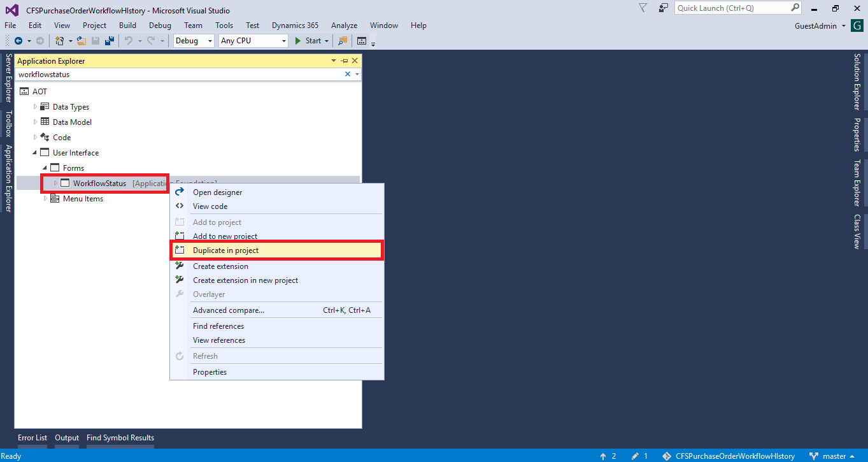
Task: Click the master branch icon in status bar
Action: tap(813, 456)
